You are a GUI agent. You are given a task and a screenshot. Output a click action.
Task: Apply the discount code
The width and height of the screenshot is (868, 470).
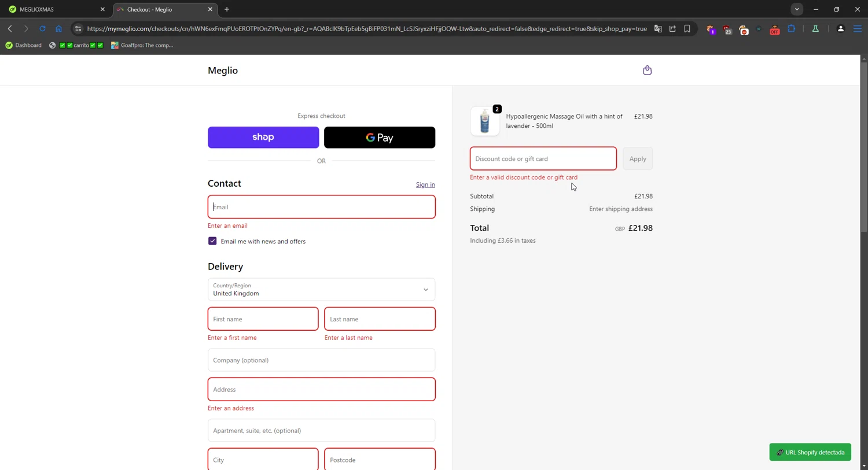tap(638, 159)
